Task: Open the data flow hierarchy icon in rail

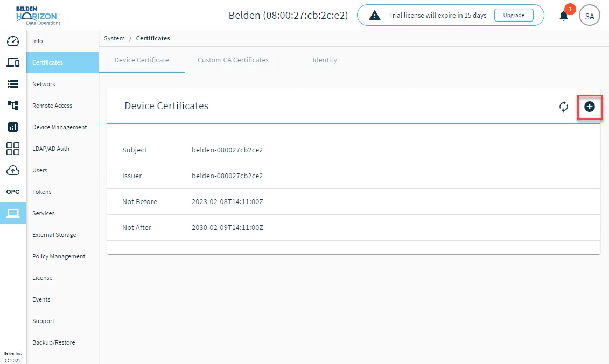Action: pos(13,106)
